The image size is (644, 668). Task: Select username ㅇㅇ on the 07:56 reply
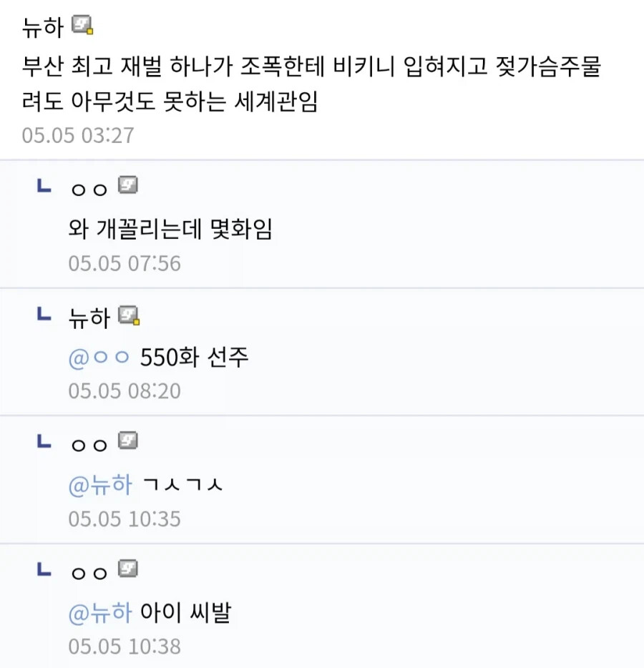click(x=89, y=189)
